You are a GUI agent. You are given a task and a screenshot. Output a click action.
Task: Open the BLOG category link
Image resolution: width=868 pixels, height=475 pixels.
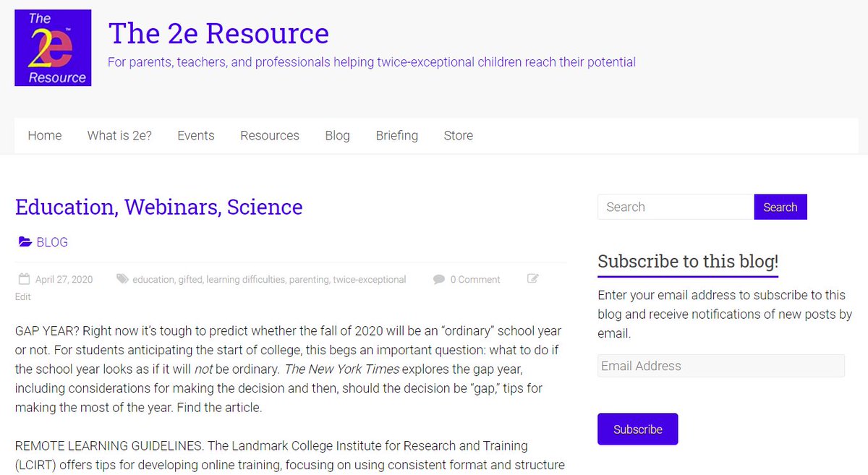pos(52,242)
